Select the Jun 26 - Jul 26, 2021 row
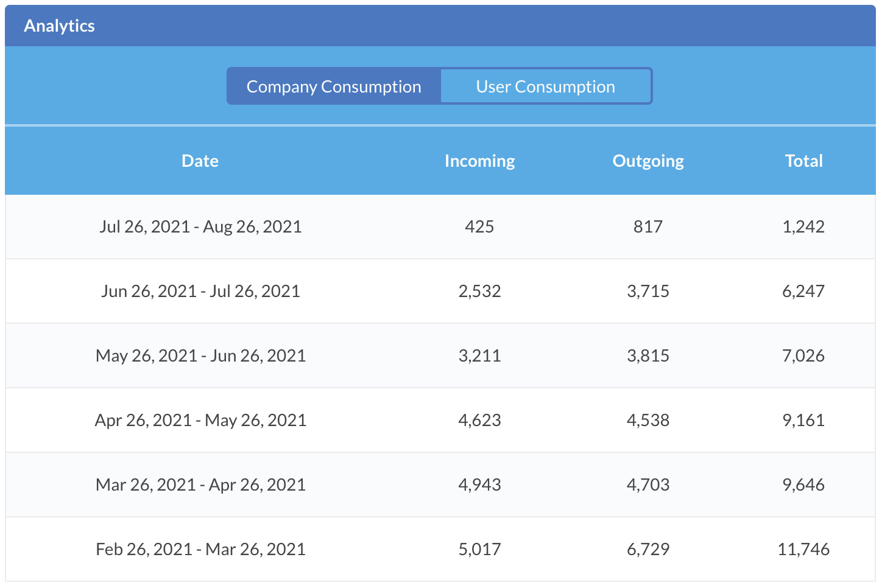Image resolution: width=882 pixels, height=588 pixels. 440,291
